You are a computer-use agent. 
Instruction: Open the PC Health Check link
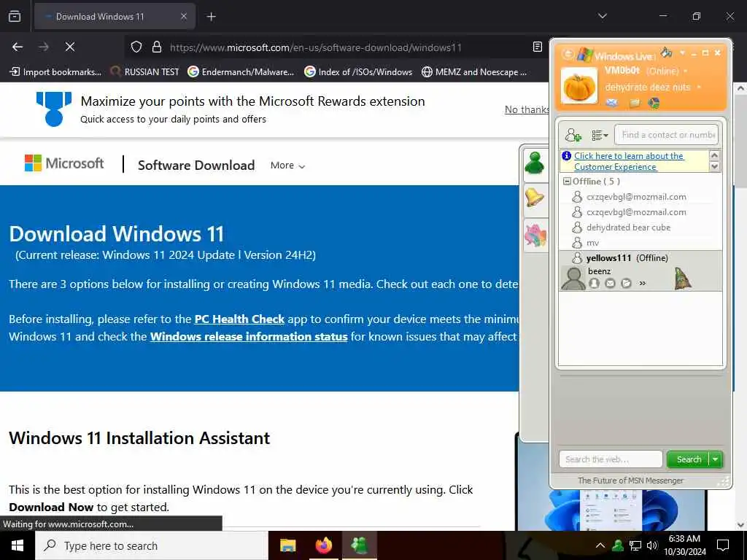pos(239,319)
